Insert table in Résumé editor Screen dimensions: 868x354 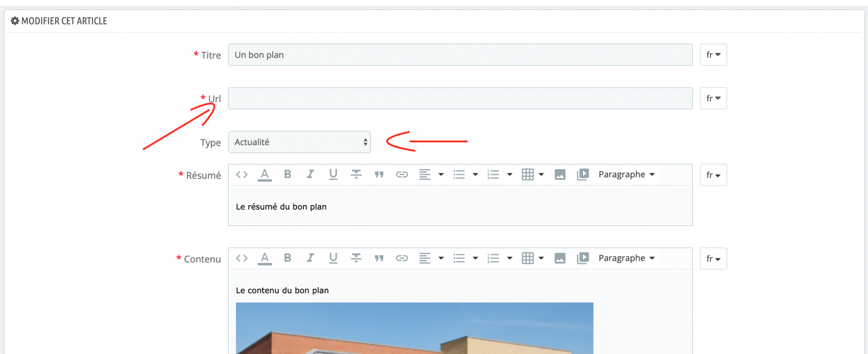(533, 175)
